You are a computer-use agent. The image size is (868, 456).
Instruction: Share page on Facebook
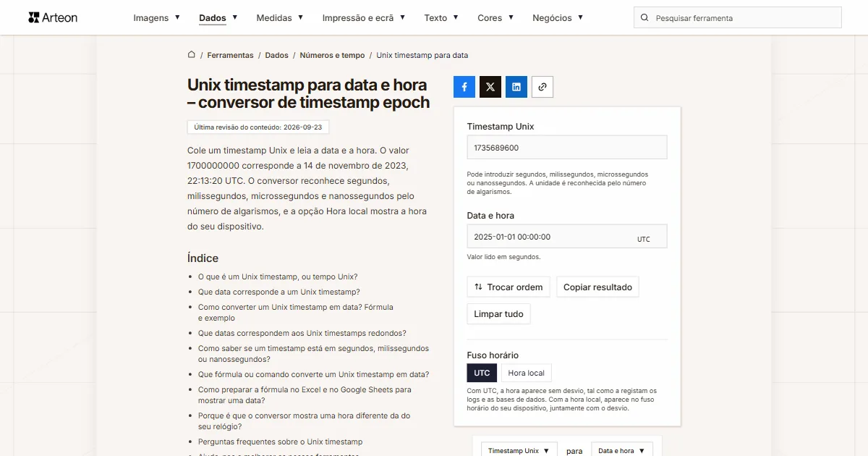[464, 87]
